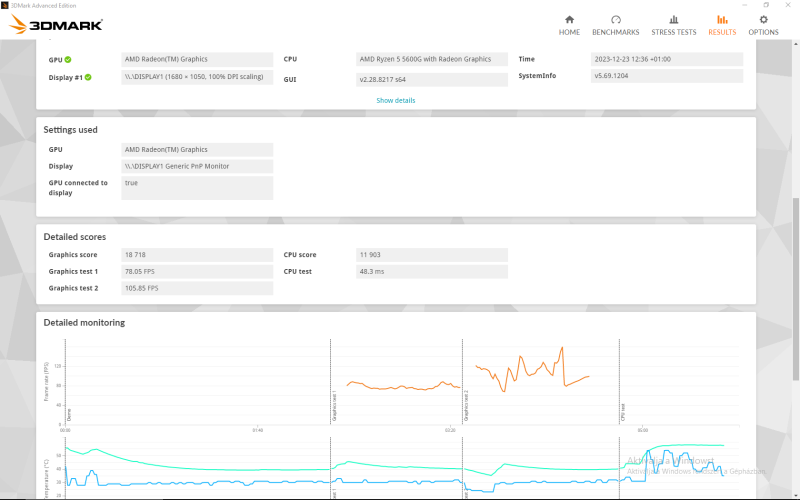
Task: Select the STRESS TESTS menu label
Action: point(673,32)
